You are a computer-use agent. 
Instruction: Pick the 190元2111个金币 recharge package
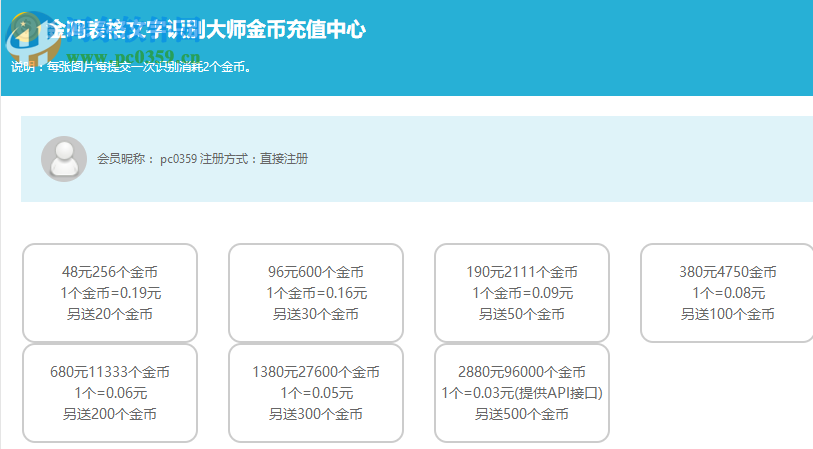(522, 293)
